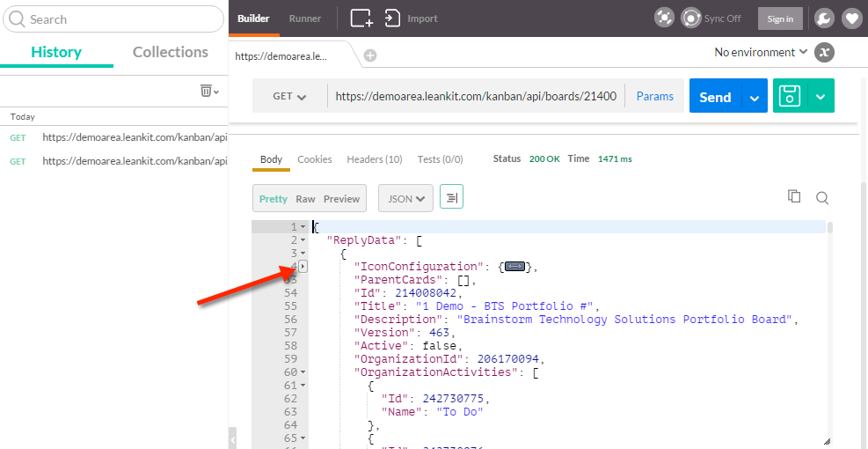
Task: Open the response Cookies tab
Action: tap(315, 159)
